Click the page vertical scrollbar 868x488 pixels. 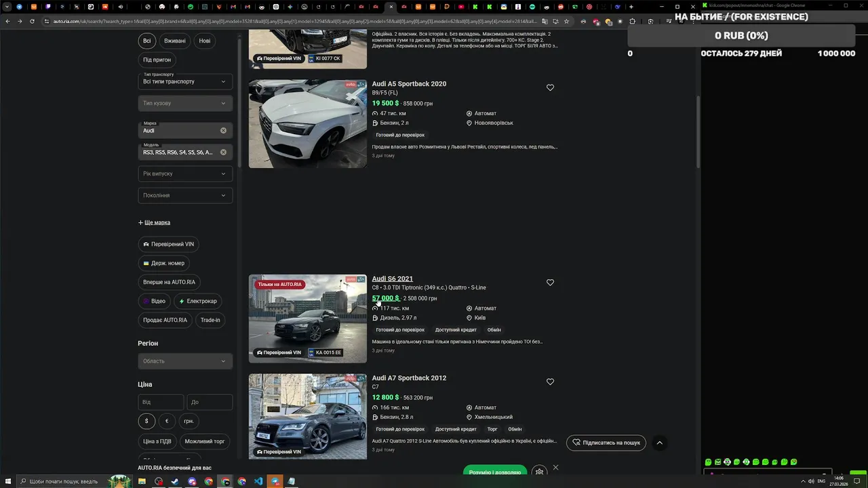698,132
